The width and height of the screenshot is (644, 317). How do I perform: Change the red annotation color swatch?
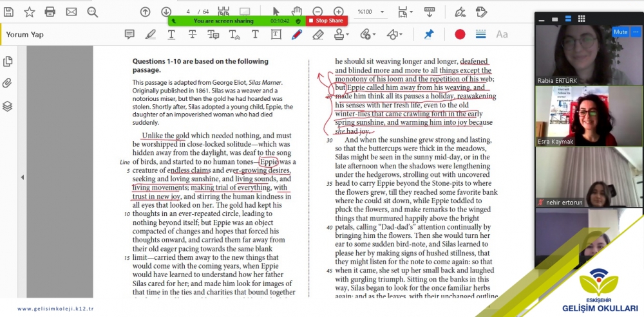(460, 35)
